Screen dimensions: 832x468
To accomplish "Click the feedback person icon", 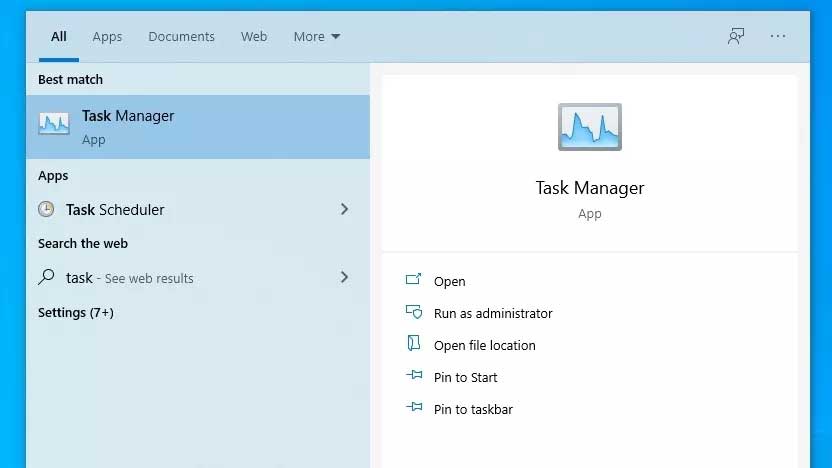I will click(736, 36).
